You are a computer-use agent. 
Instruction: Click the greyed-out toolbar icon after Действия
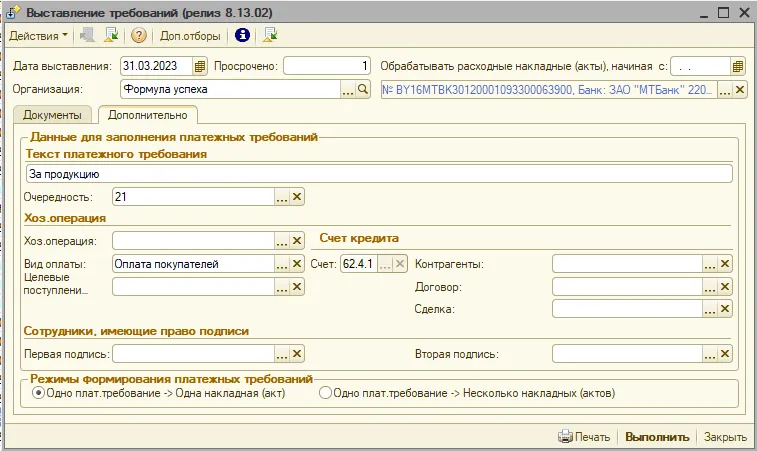click(87, 35)
